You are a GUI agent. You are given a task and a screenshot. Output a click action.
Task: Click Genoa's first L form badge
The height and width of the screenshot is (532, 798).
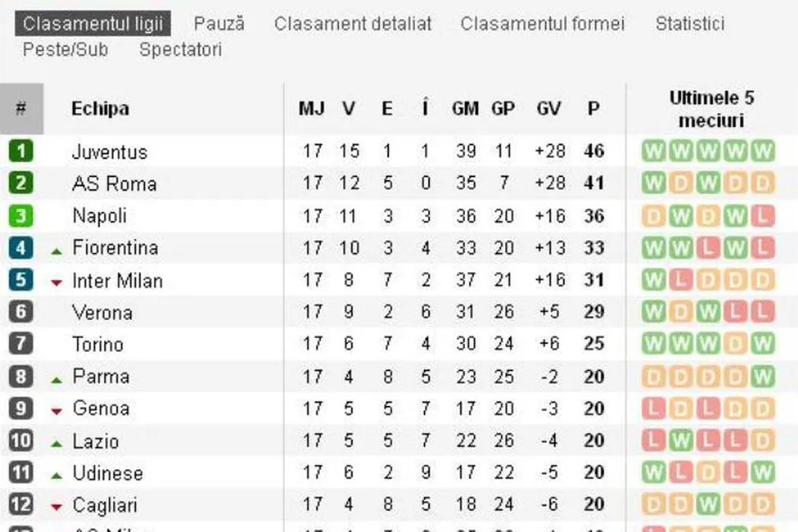(x=653, y=408)
